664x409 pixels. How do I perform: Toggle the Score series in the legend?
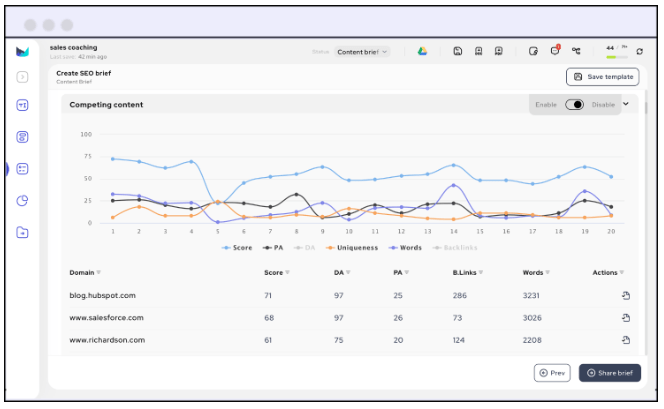237,248
